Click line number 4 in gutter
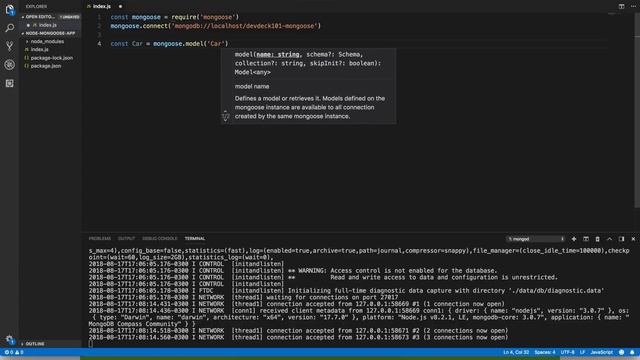This screenshot has height=360, width=640. click(x=99, y=43)
